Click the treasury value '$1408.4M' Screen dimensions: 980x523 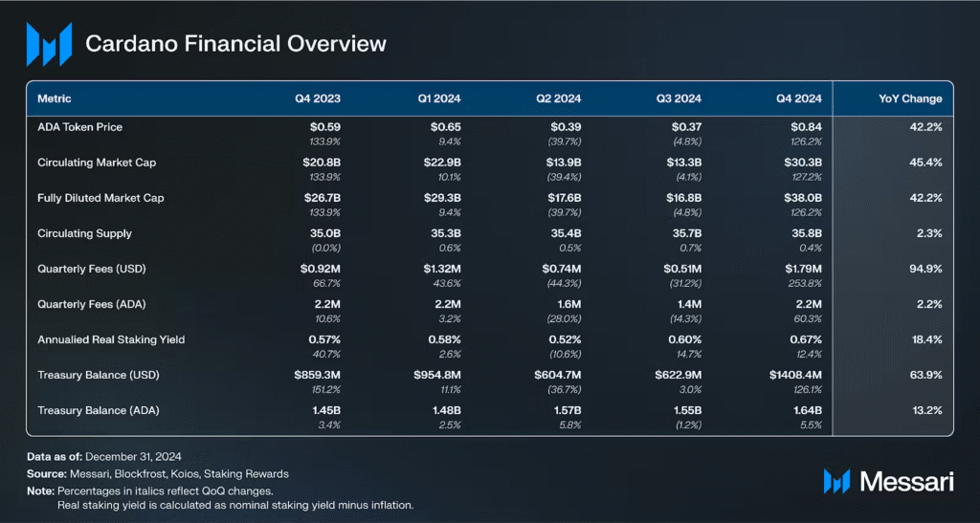pos(796,376)
